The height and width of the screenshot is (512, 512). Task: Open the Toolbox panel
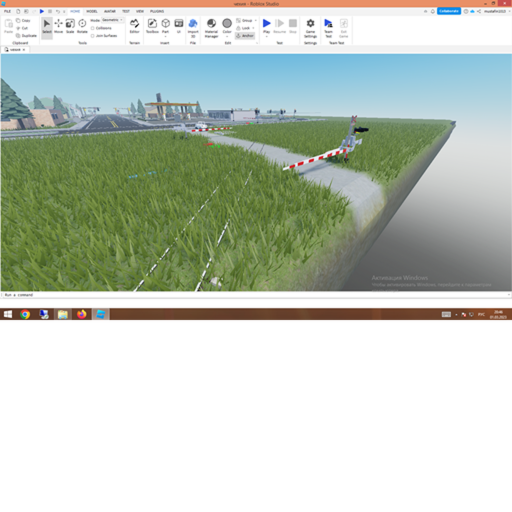152,26
